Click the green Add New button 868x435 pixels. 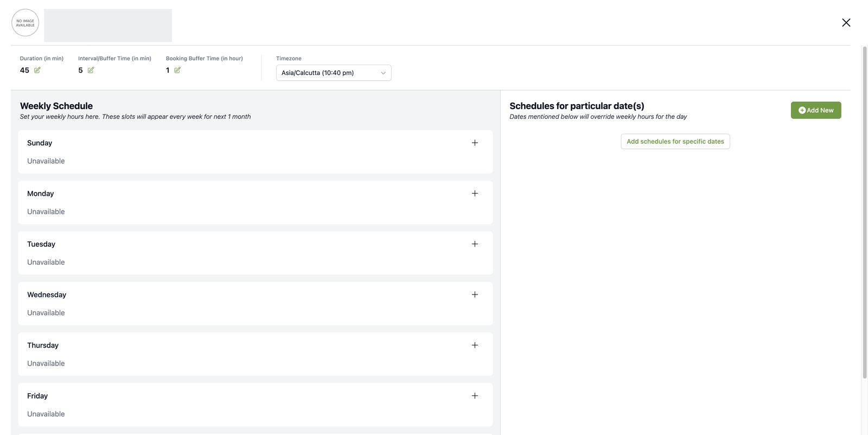point(816,110)
